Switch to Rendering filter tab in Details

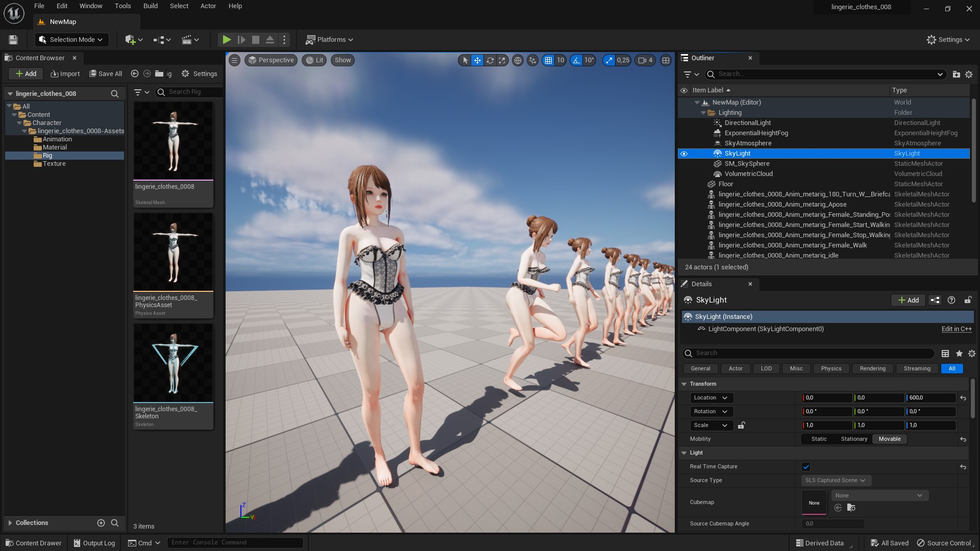coord(872,369)
